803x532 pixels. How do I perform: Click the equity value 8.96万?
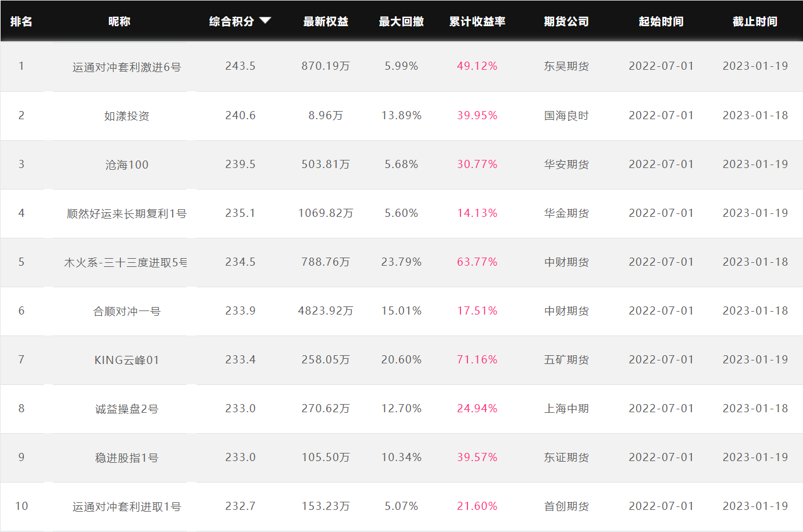tap(326, 115)
